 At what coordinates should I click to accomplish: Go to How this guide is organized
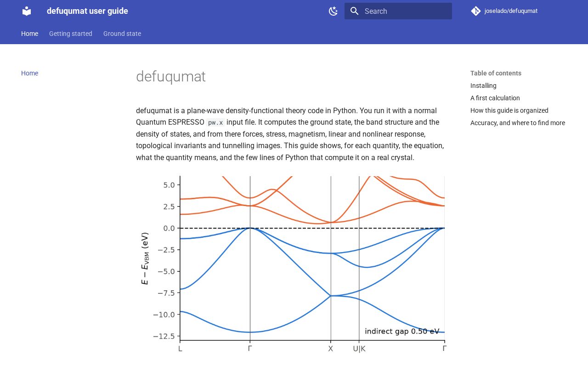coord(509,110)
